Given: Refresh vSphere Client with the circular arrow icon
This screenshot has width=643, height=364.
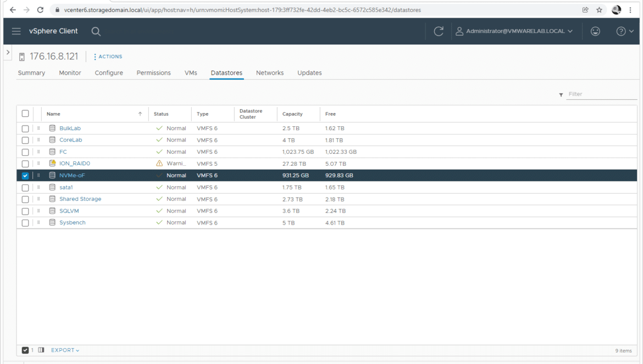Looking at the screenshot, I should (439, 31).
